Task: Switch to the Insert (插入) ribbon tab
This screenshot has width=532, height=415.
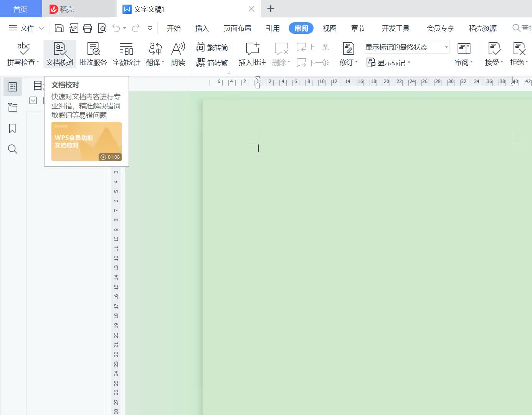Action: click(x=202, y=28)
